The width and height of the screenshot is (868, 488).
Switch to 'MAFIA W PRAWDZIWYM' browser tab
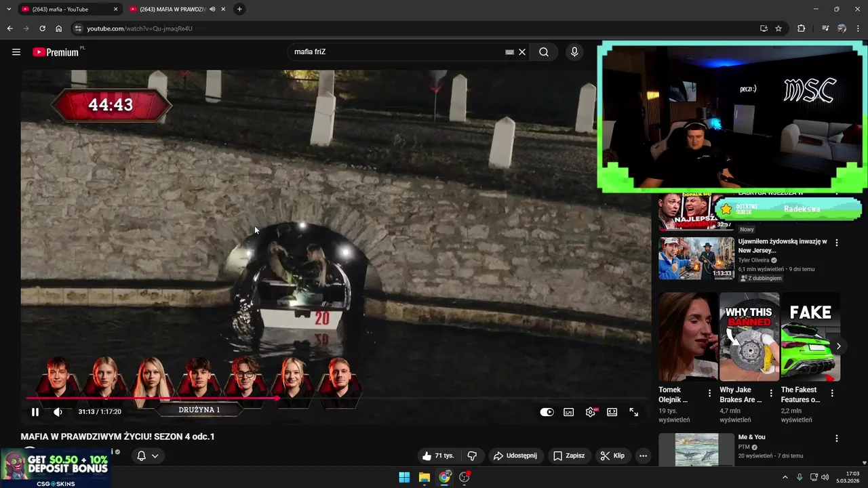pyautogui.click(x=172, y=9)
